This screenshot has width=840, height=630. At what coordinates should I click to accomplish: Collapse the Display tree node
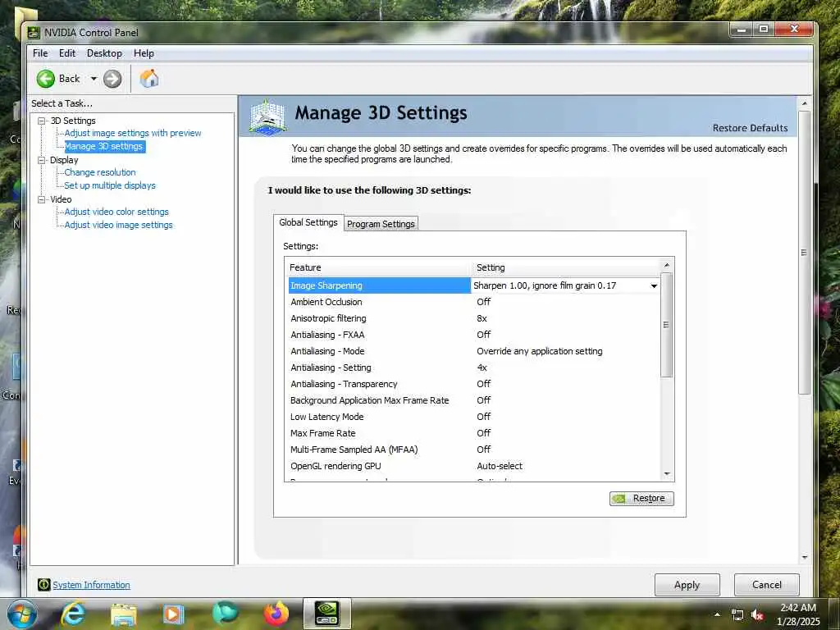[x=41, y=160]
